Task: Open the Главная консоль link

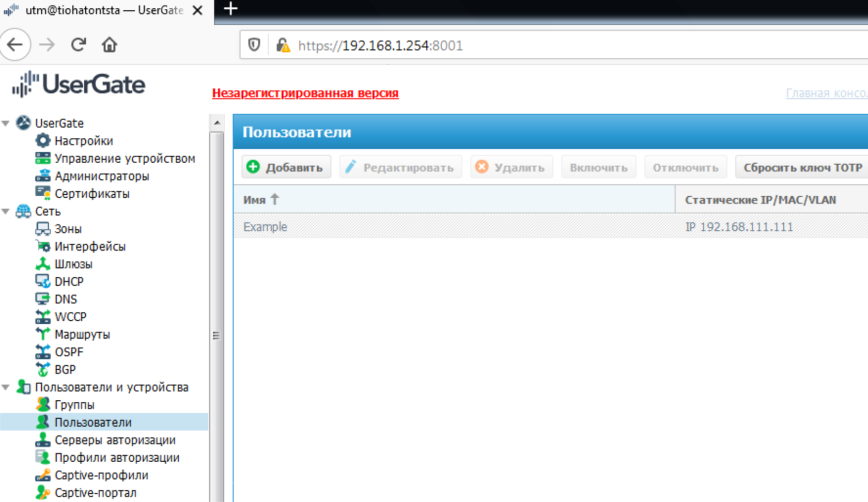Action: (x=827, y=93)
